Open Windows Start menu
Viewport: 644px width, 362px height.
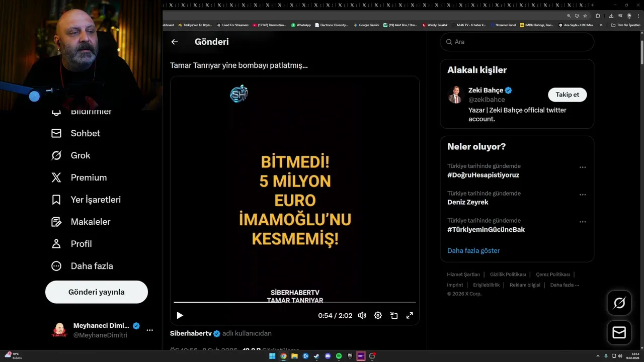[272, 356]
